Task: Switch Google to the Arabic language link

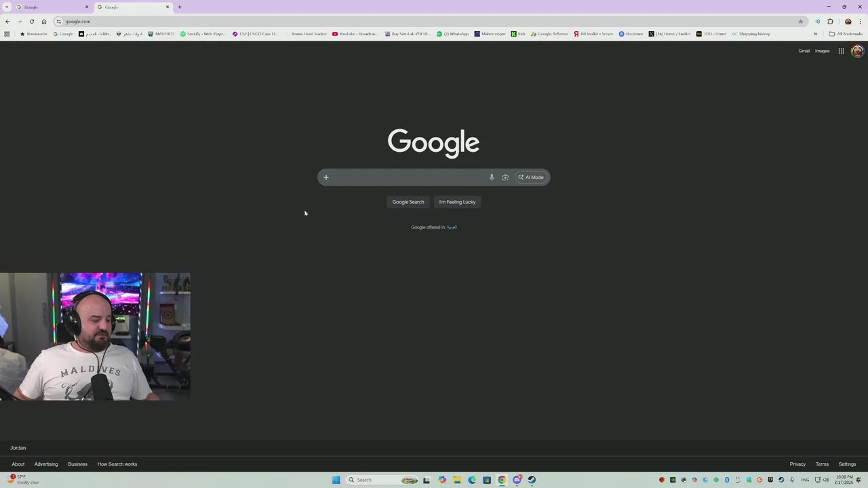Action: pyautogui.click(x=452, y=227)
